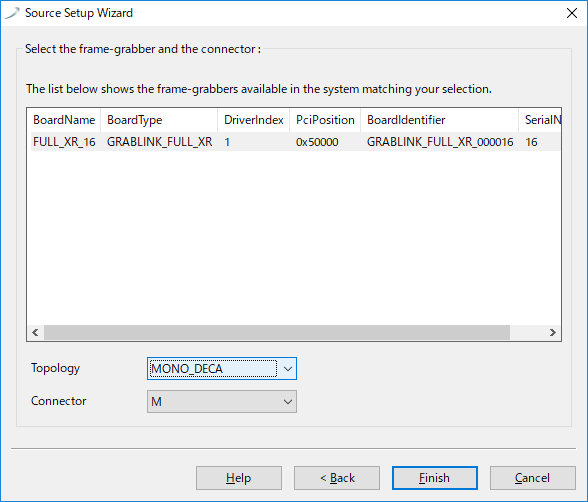
Task: Click the BoardType column header
Action: click(159, 120)
